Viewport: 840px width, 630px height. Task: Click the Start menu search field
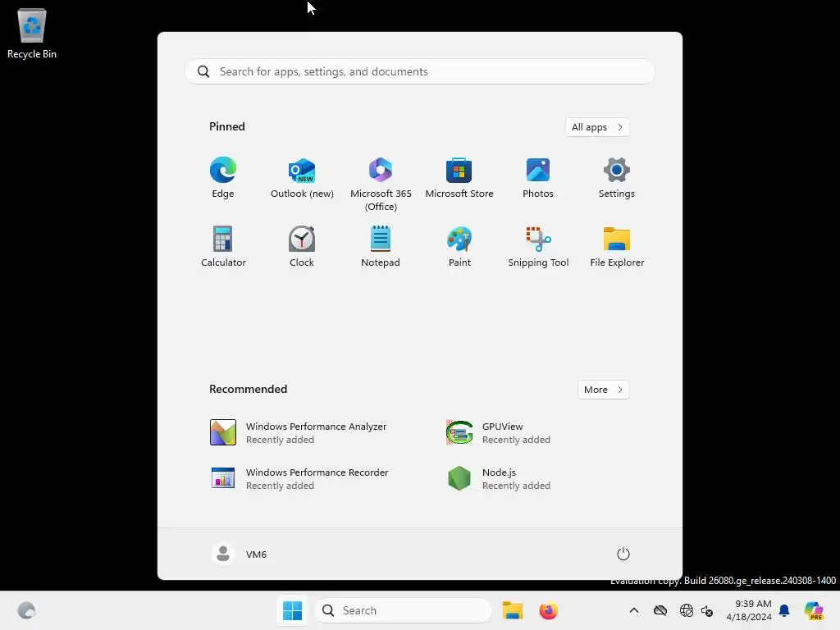click(420, 72)
